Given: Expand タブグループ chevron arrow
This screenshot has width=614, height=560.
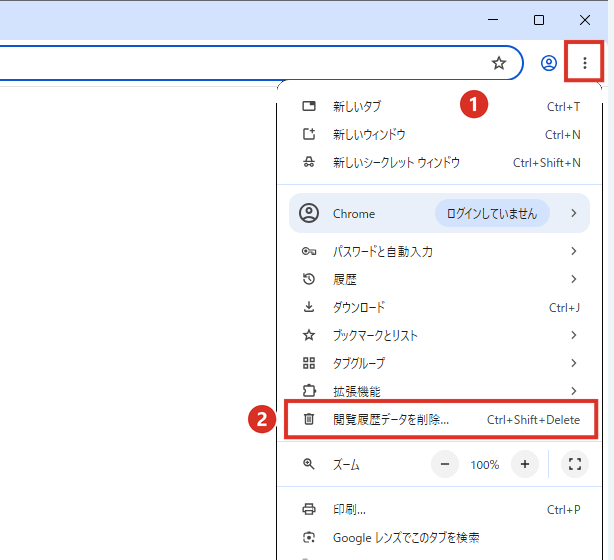Looking at the screenshot, I should 574,363.
